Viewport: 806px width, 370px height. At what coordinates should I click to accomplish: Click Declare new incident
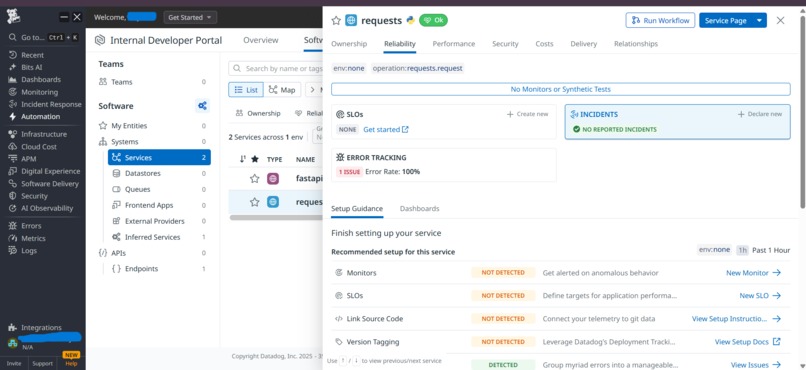tap(760, 114)
